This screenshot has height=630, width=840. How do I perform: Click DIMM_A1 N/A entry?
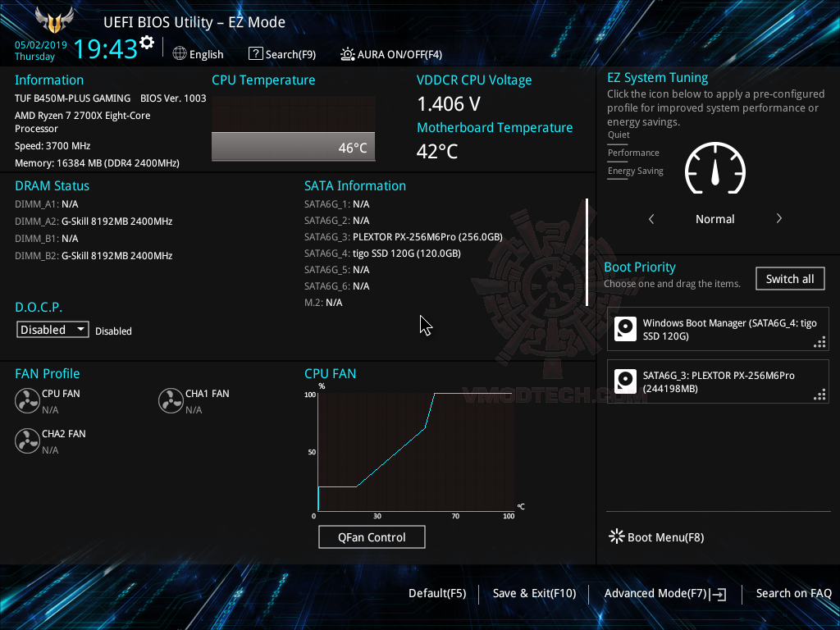pyautogui.click(x=47, y=204)
